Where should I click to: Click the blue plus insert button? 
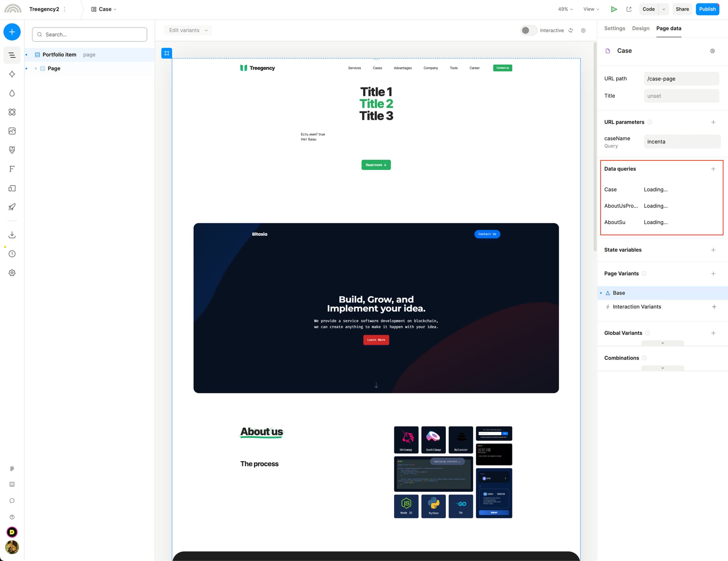point(12,32)
